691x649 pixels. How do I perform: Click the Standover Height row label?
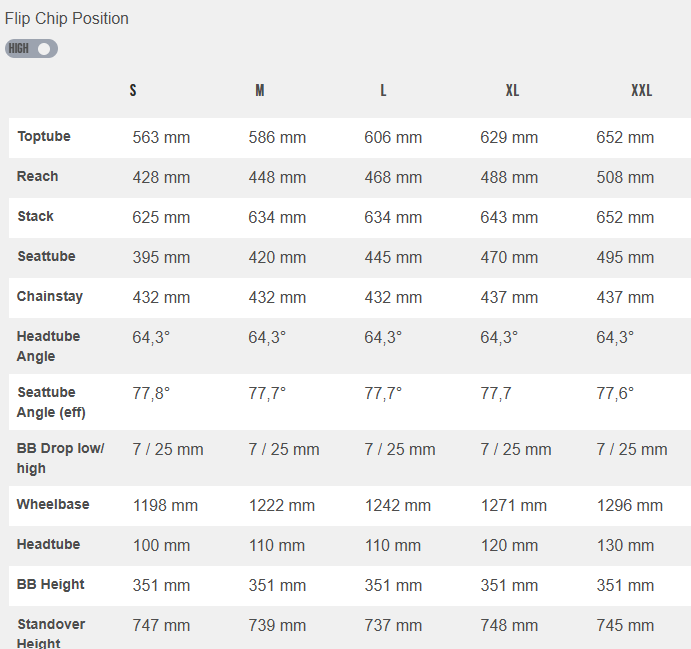click(51, 633)
